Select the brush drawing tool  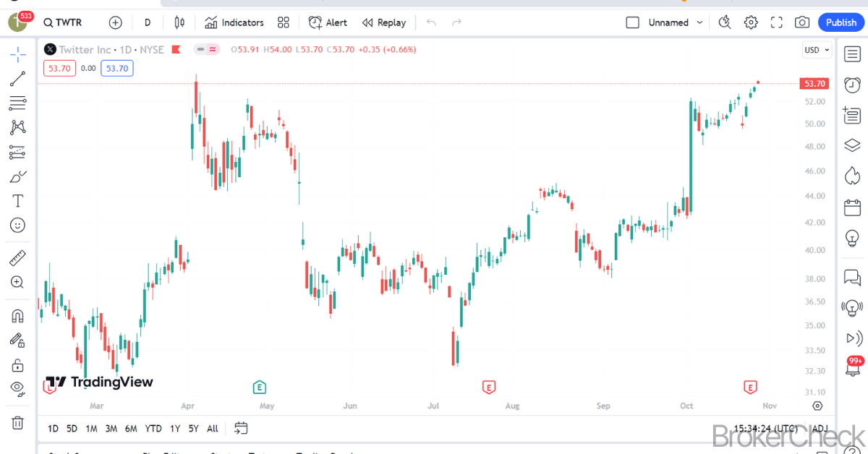point(18,176)
